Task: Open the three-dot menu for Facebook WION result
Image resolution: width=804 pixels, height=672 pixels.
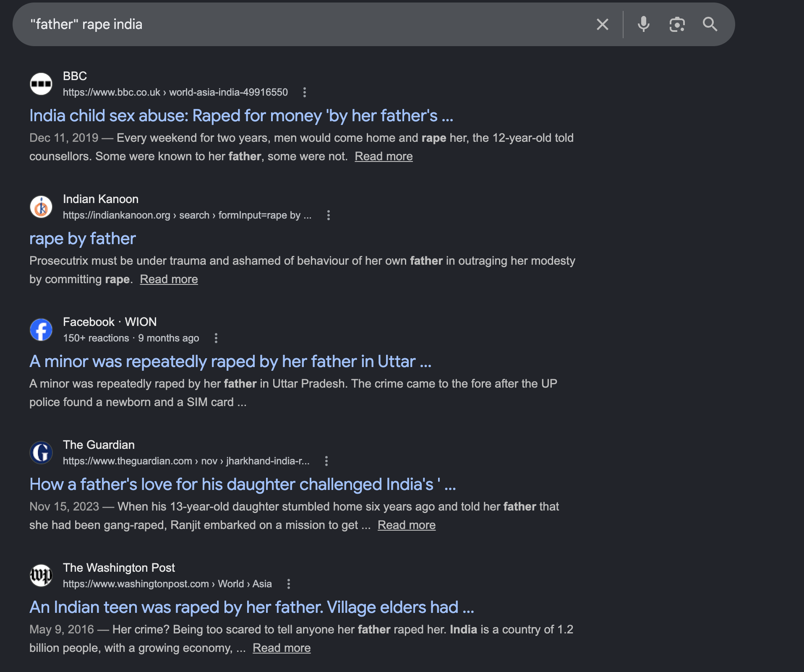Action: (216, 338)
